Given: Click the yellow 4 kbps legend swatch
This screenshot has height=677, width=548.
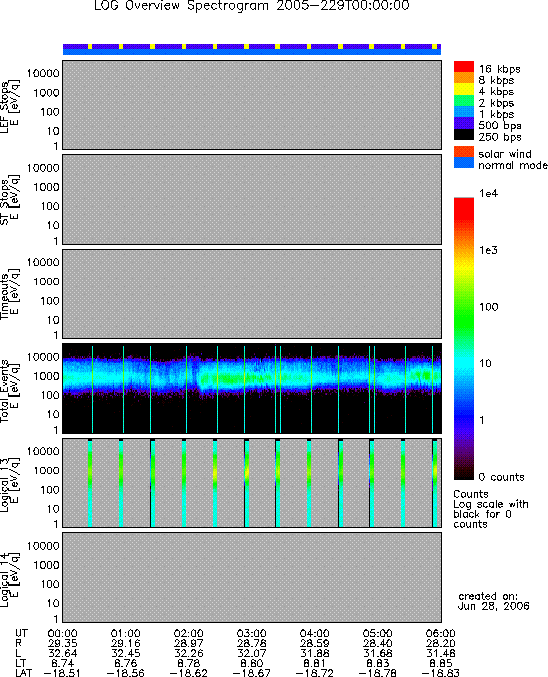Looking at the screenshot, I should point(463,89).
